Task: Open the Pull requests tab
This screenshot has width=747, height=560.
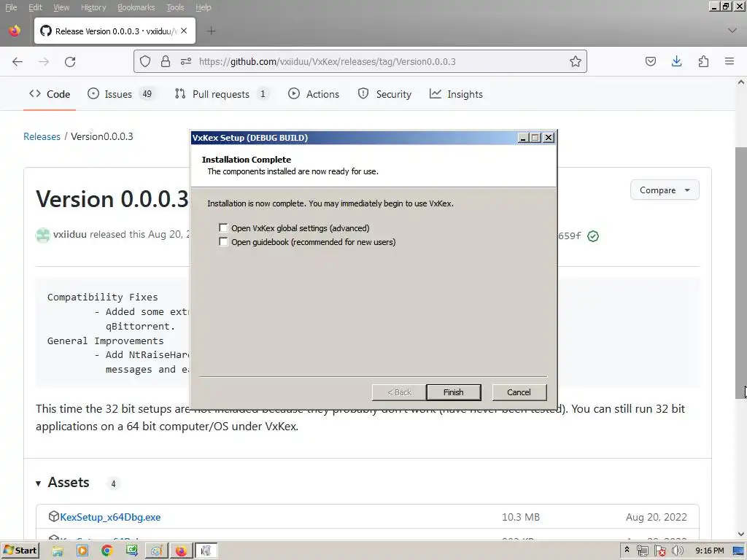Action: tap(222, 94)
